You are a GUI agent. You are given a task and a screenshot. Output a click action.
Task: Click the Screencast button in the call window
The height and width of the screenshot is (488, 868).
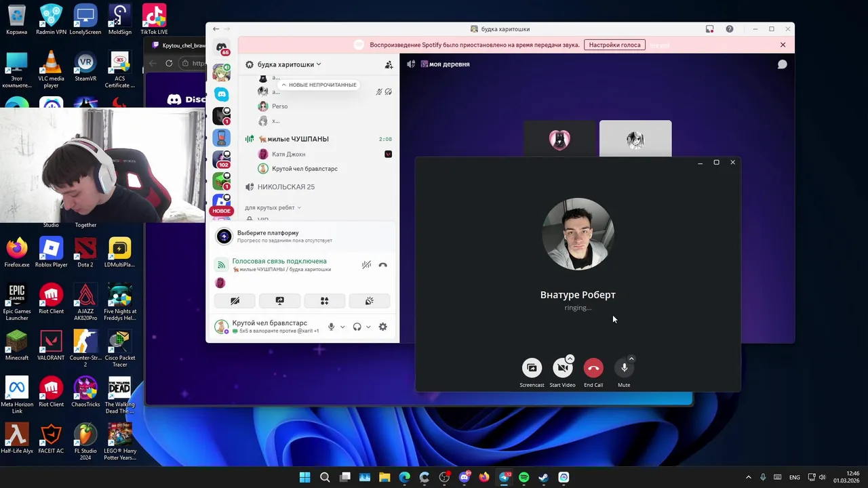click(x=532, y=367)
